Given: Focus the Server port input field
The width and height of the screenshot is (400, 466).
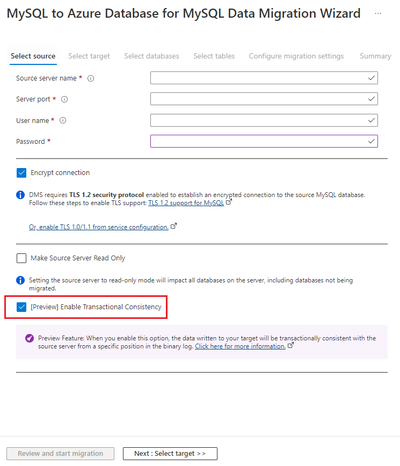Looking at the screenshot, I should pyautogui.click(x=264, y=99).
